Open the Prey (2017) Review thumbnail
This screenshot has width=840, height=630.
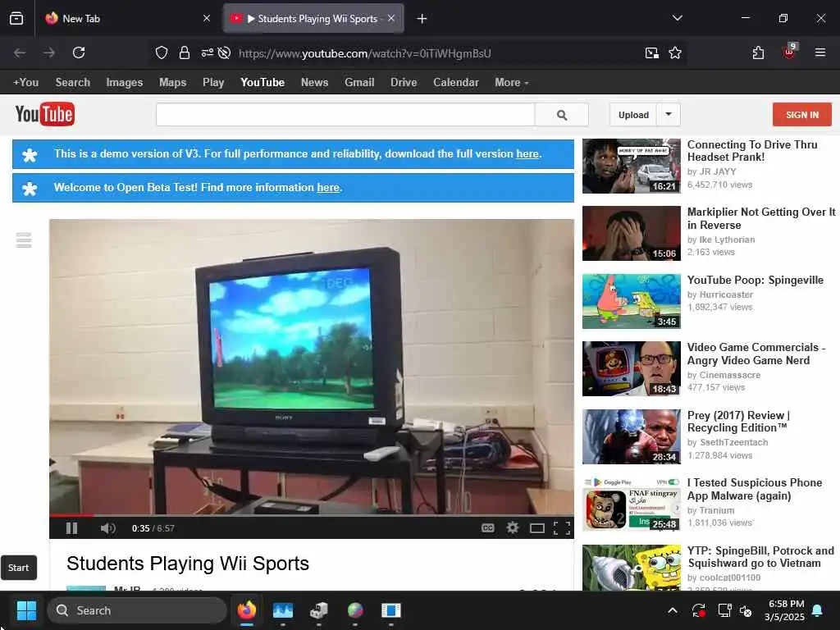pyautogui.click(x=632, y=436)
